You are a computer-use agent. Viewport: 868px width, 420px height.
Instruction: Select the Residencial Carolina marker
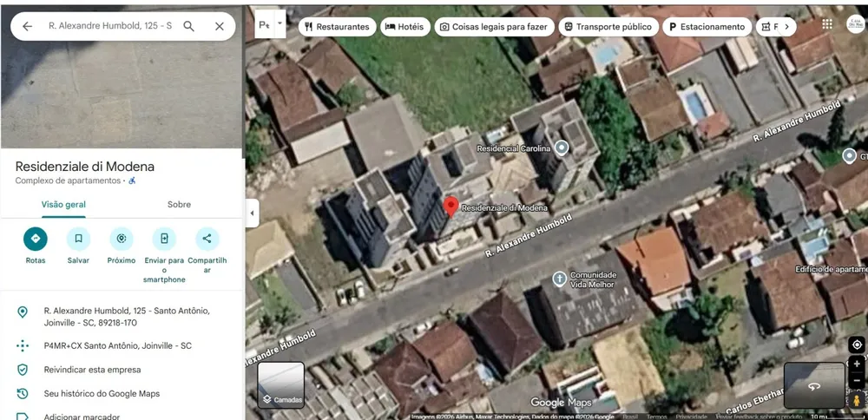tap(562, 148)
